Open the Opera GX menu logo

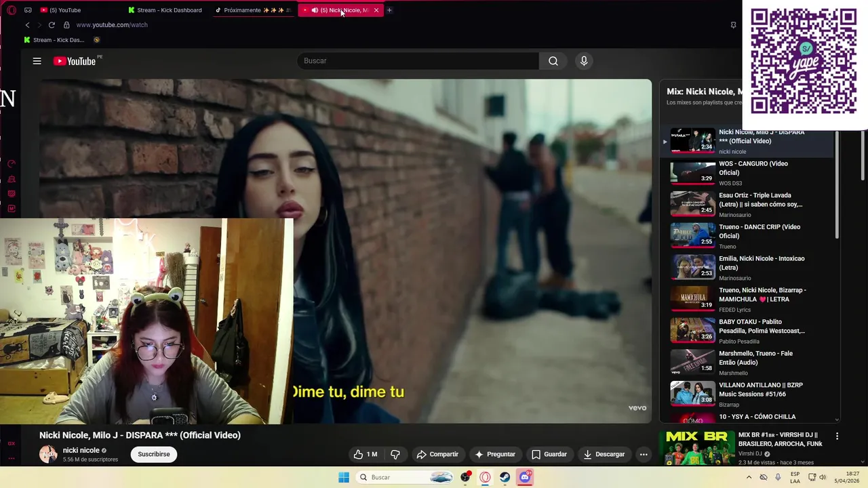(x=12, y=10)
